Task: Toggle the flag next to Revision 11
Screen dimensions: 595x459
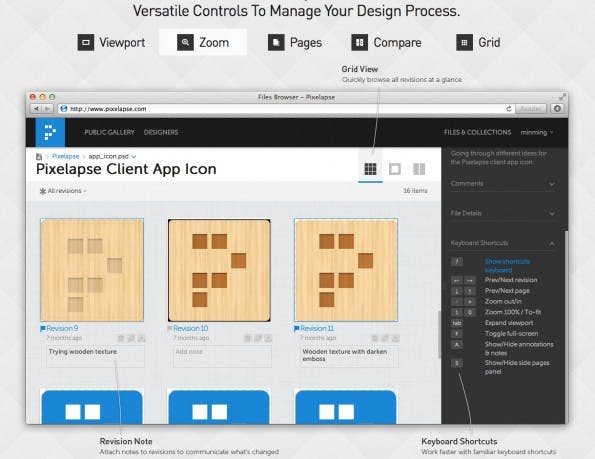Action: pos(296,329)
